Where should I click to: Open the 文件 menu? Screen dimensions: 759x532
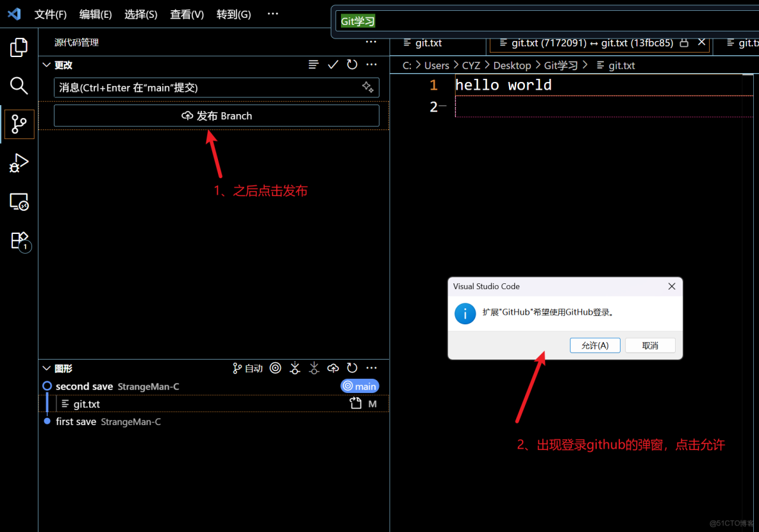[x=50, y=14]
